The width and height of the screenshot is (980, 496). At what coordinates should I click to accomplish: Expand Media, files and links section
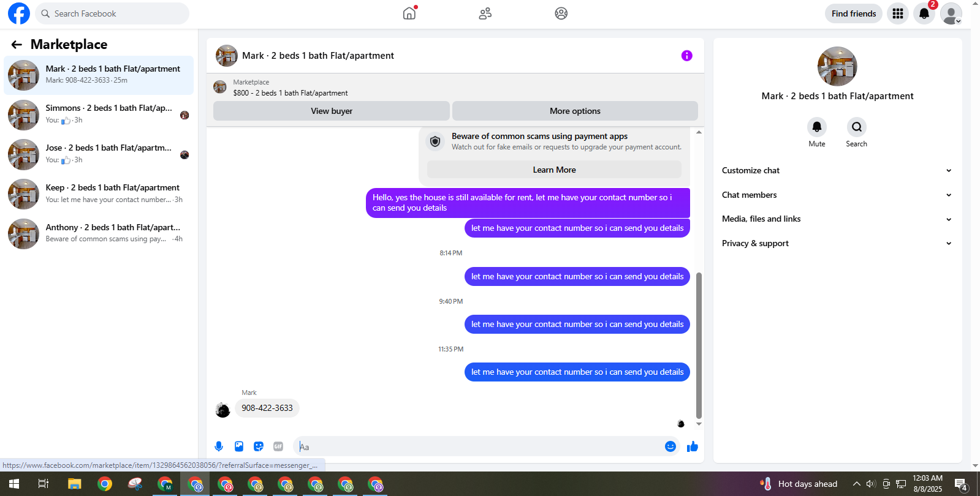click(x=837, y=219)
